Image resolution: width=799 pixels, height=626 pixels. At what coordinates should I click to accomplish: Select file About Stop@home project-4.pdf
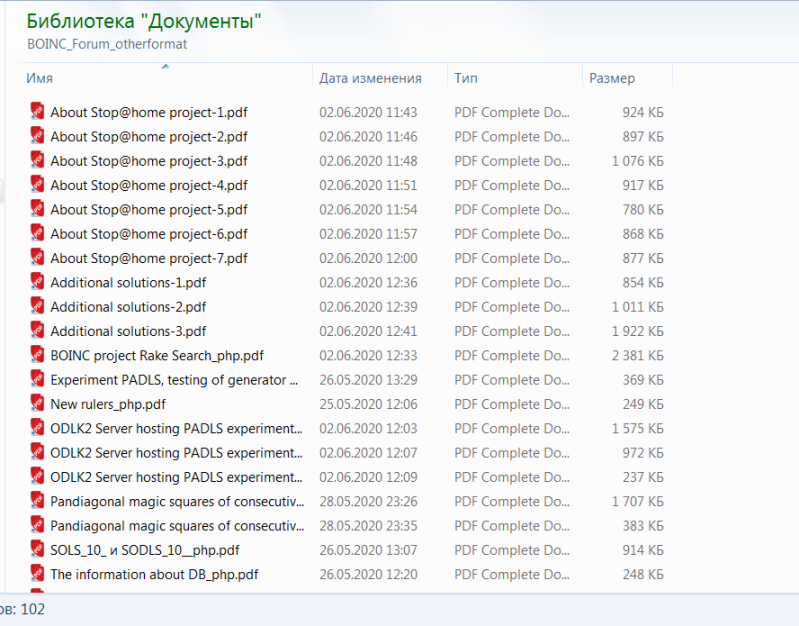pos(149,185)
